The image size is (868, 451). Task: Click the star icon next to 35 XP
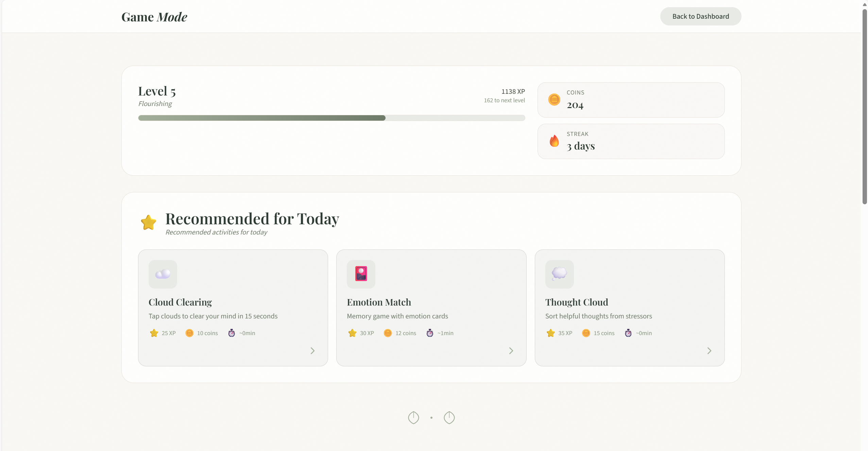pyautogui.click(x=550, y=333)
